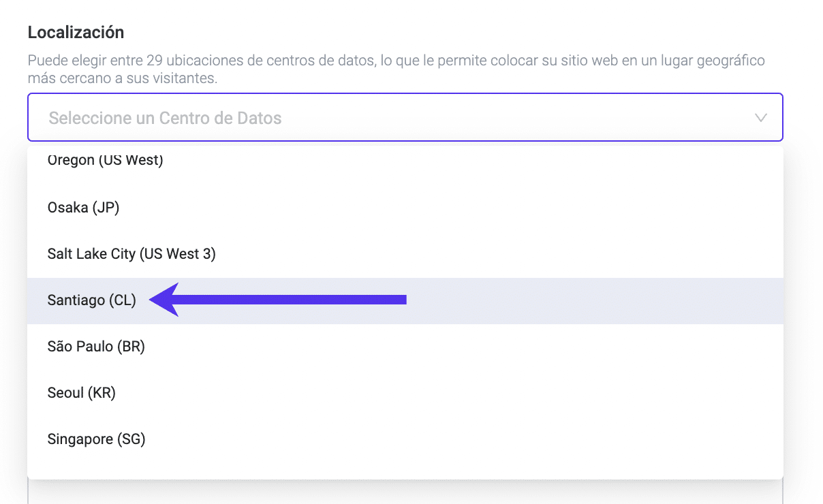
Task: Select Seoul (KR) from the dropdown
Action: point(82,393)
